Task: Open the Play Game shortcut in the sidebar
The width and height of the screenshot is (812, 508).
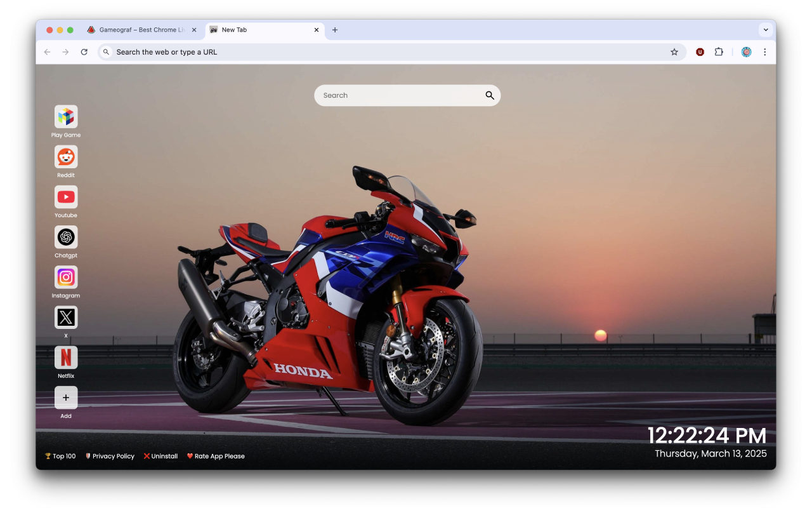Action: pyautogui.click(x=66, y=116)
